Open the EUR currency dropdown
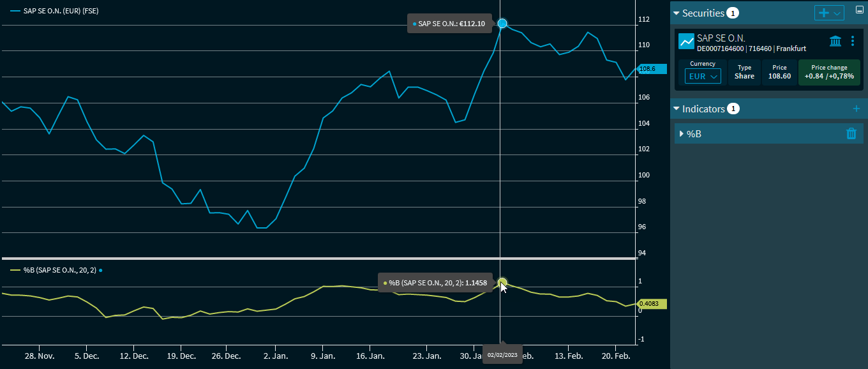Screen dimensions: 868x369 [702, 76]
